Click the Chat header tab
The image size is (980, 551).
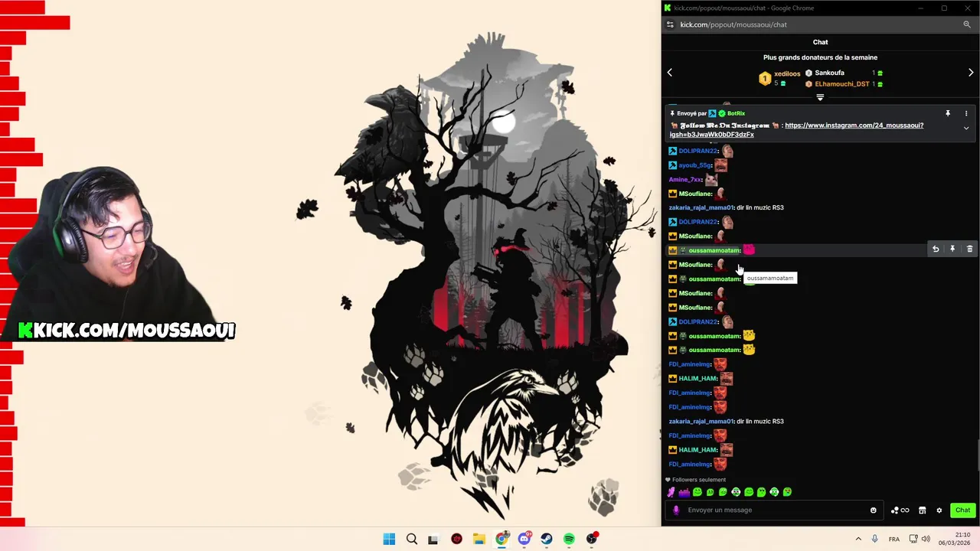coord(820,42)
